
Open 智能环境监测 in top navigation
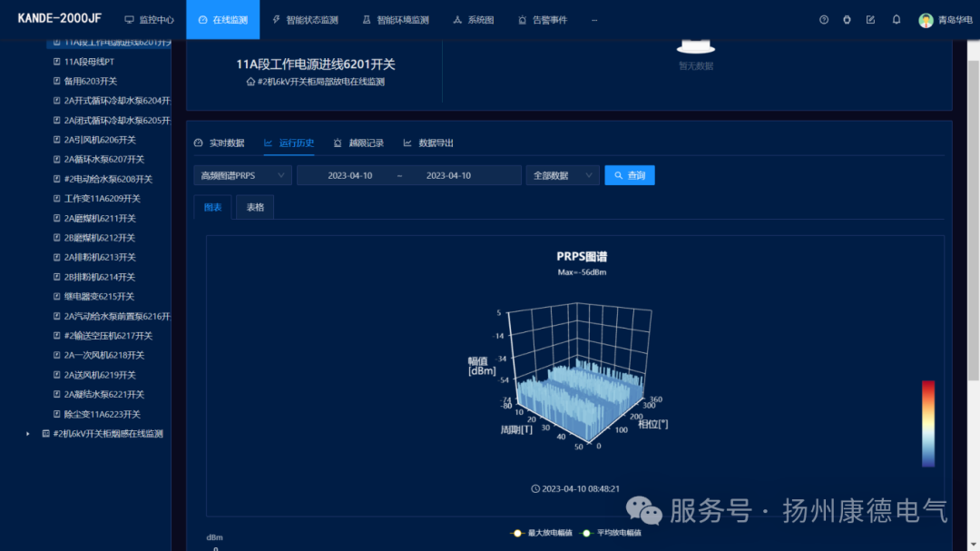click(396, 20)
